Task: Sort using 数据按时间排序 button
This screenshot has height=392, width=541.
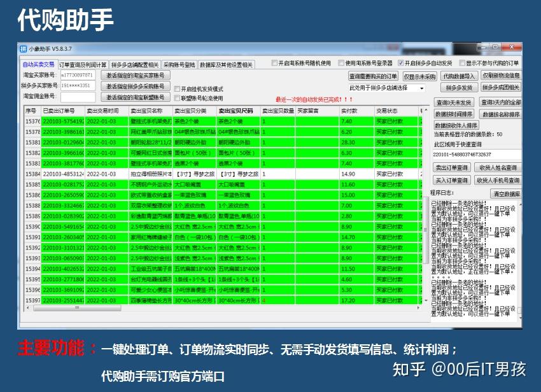Action: coord(454,114)
